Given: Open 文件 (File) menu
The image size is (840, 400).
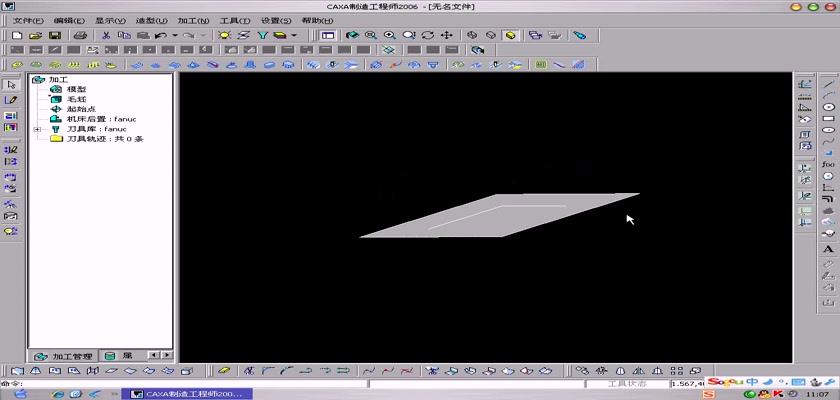Looking at the screenshot, I should pos(28,21).
